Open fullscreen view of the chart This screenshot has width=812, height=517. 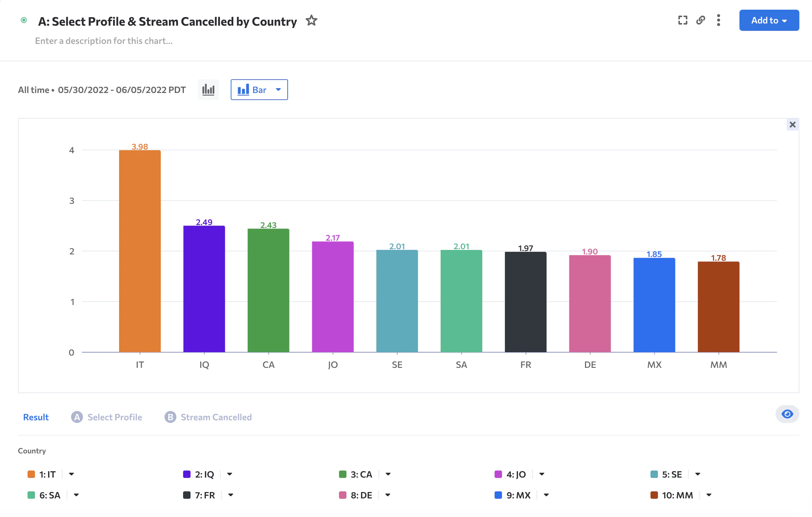[x=682, y=20]
